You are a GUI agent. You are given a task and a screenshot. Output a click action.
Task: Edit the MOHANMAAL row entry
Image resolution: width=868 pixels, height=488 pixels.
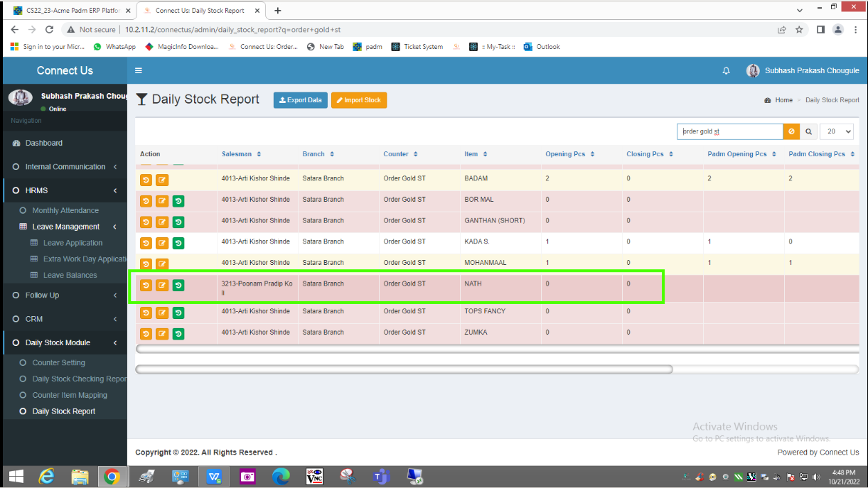(x=162, y=265)
